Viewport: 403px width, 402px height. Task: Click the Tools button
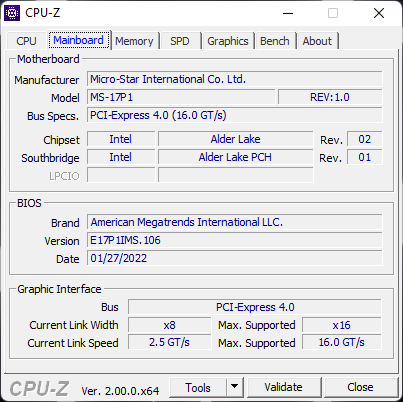click(198, 387)
